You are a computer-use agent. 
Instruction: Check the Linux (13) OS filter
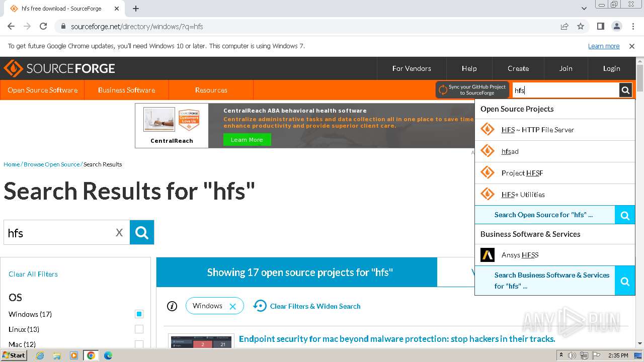139,329
